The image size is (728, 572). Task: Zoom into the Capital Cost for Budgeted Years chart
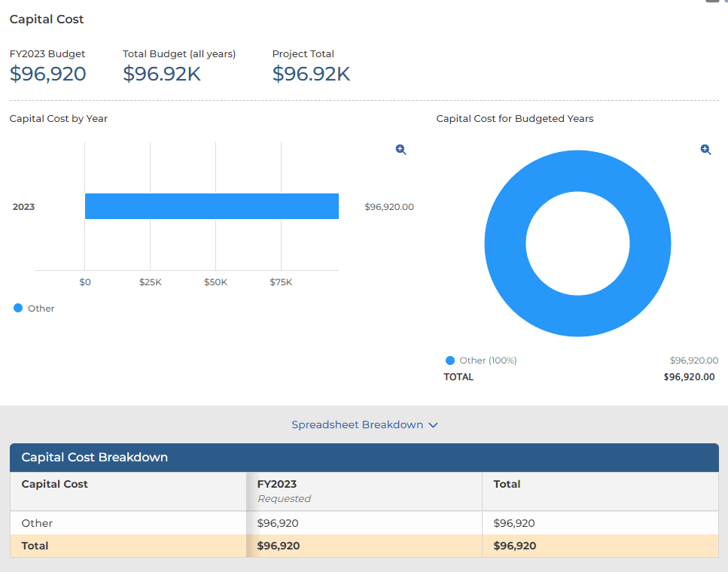click(x=705, y=150)
